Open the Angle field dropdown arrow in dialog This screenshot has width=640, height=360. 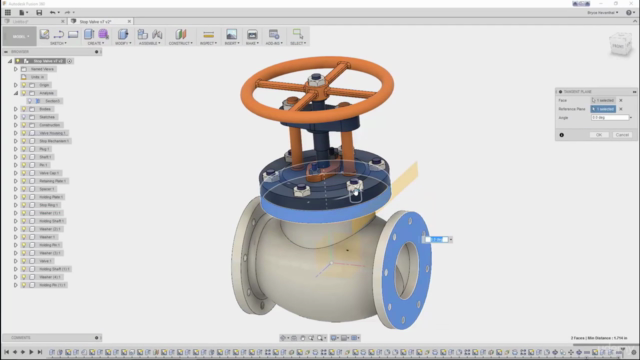point(631,118)
